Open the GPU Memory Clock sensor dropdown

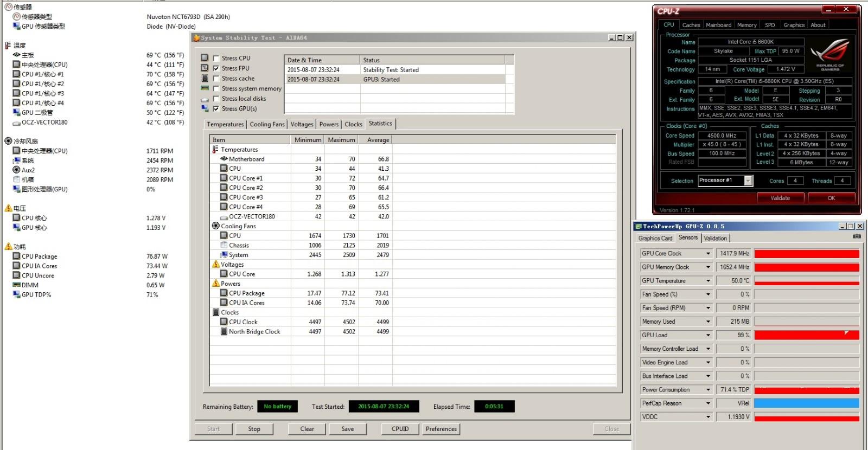708,267
